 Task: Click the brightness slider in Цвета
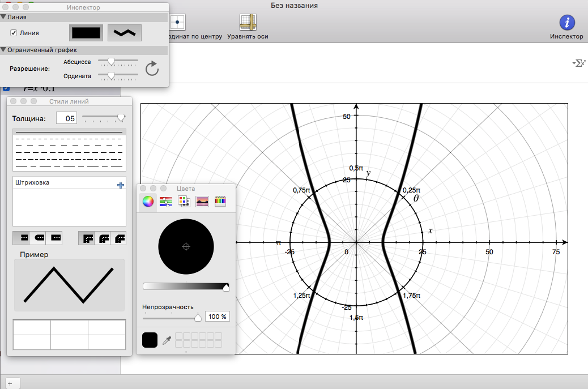(186, 287)
